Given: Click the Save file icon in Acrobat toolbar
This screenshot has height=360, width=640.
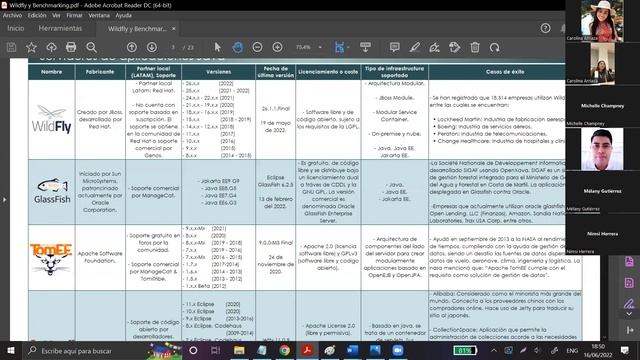Looking at the screenshot, I should click(11, 47).
